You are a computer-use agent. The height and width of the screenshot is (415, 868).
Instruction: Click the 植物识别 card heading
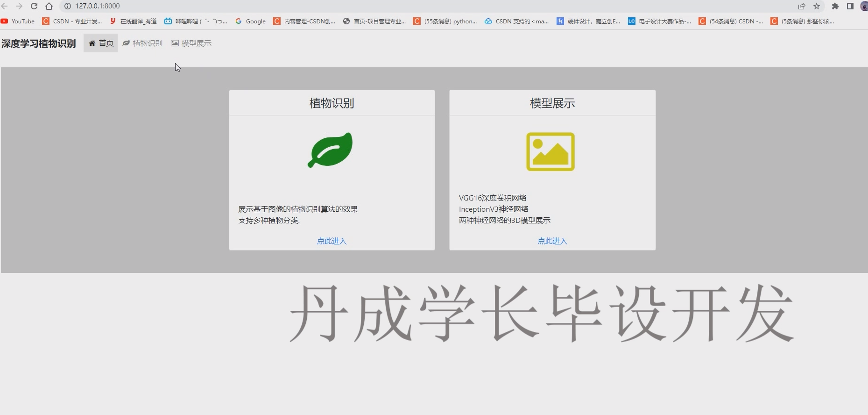point(332,103)
